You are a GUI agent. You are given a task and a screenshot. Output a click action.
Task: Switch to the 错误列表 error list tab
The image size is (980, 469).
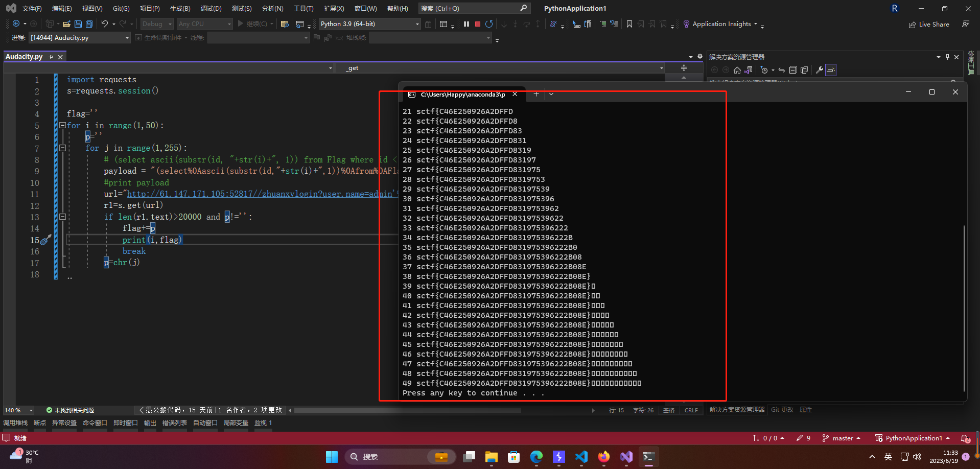(x=175, y=423)
